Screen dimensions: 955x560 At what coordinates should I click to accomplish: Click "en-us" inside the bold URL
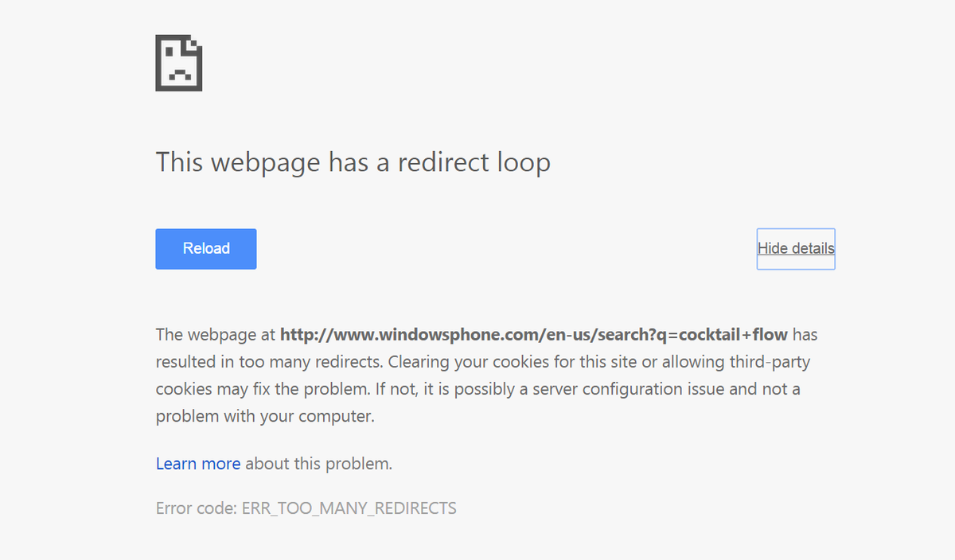pos(563,334)
